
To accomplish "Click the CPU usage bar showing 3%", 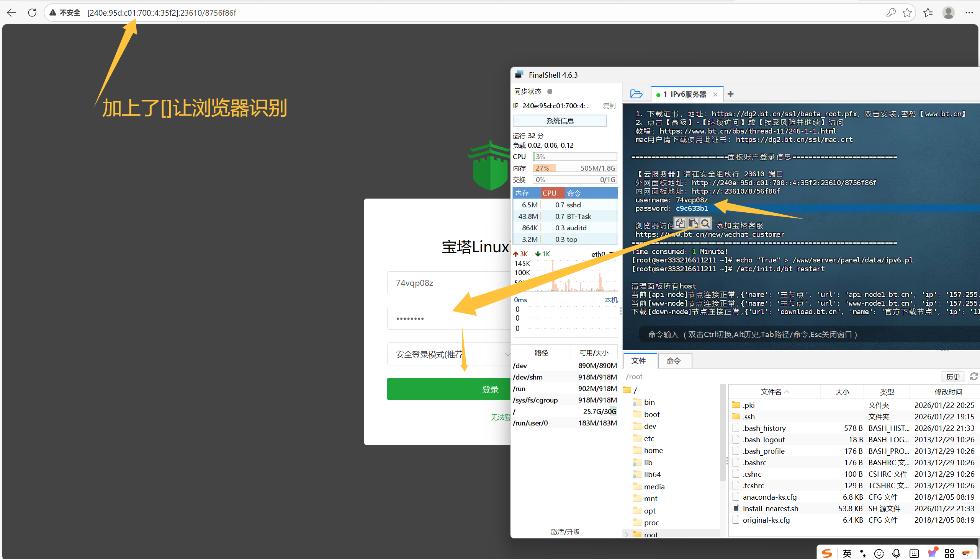I will [x=574, y=156].
